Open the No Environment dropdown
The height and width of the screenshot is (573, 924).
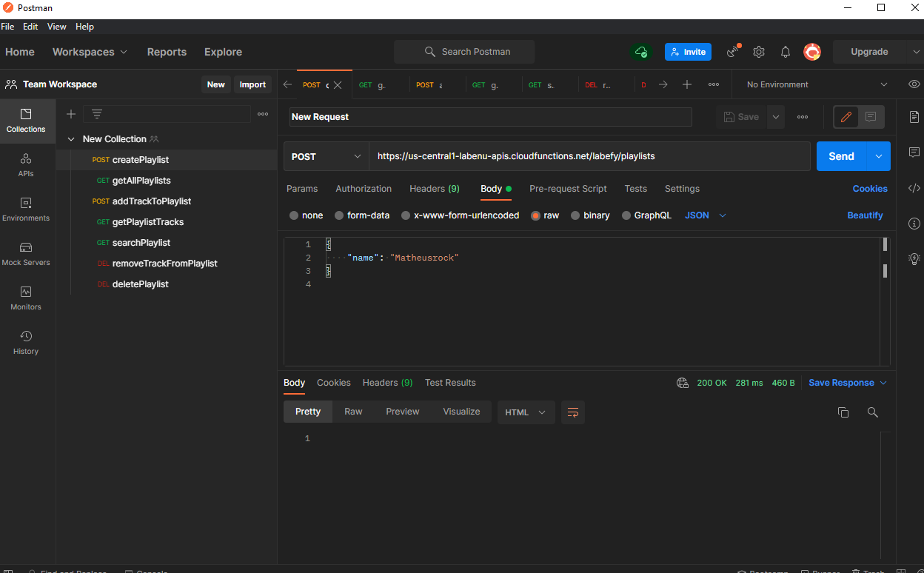tap(816, 84)
